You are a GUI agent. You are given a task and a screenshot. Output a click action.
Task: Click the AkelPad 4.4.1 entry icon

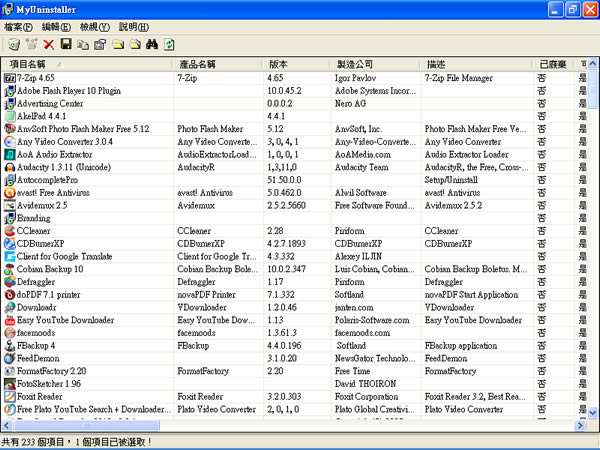(x=10, y=116)
